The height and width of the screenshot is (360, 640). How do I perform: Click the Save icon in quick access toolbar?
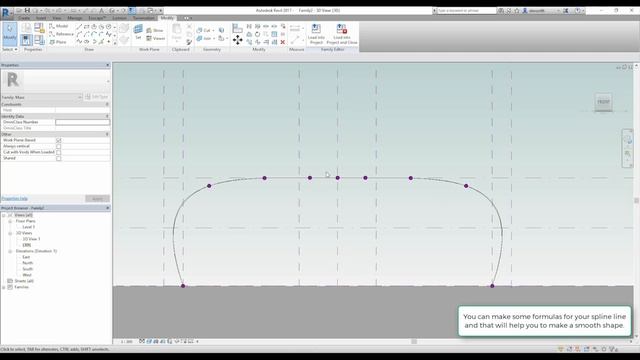point(27,11)
